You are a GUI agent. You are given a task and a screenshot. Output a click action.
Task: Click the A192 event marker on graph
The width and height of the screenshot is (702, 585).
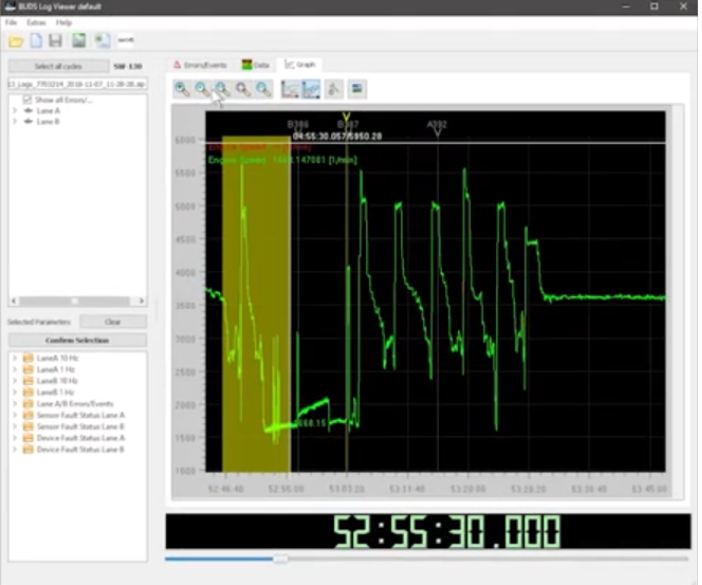437,127
